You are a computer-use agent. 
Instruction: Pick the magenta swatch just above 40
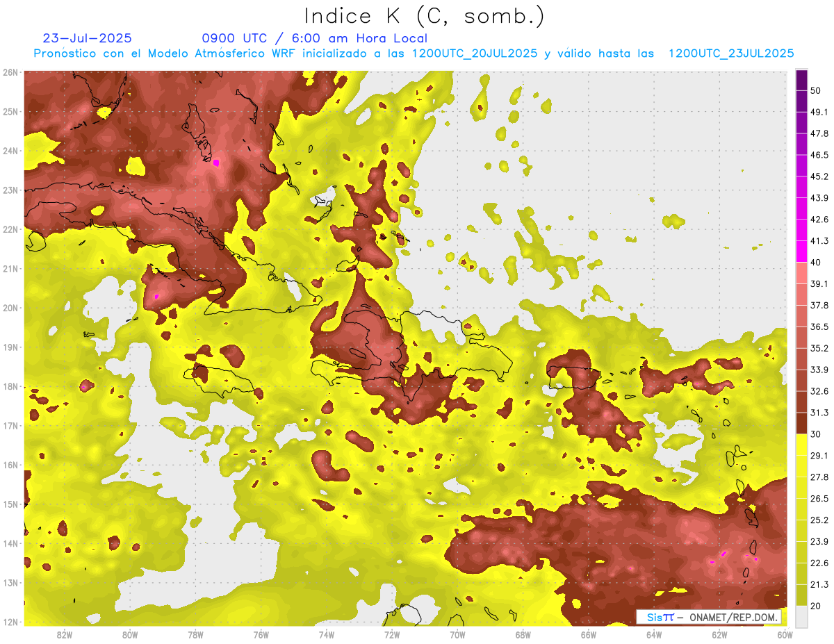coord(801,251)
